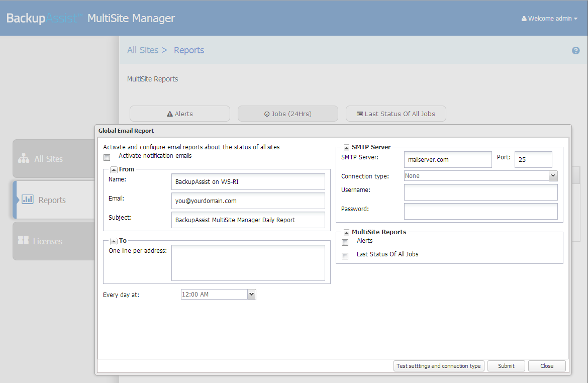Click the Subject input field

(x=248, y=220)
